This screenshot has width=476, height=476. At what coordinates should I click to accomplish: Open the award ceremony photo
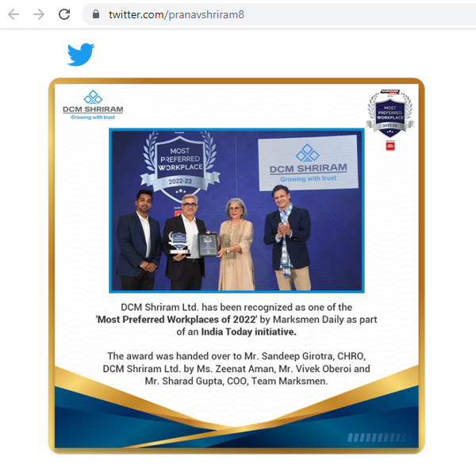[x=236, y=210]
